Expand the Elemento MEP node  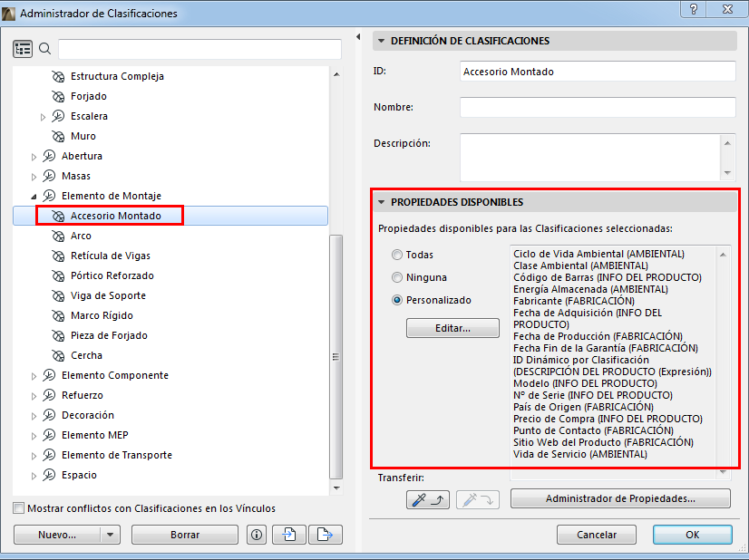pos(34,436)
